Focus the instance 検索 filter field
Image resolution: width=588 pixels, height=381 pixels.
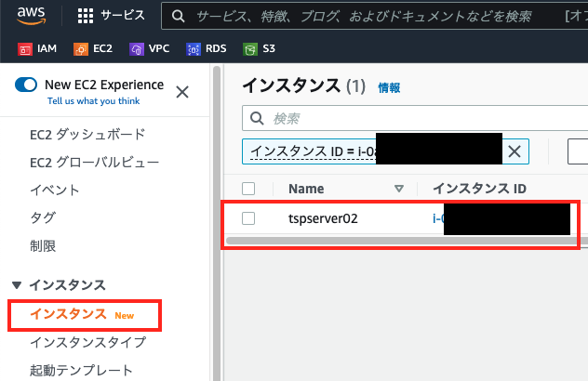415,118
